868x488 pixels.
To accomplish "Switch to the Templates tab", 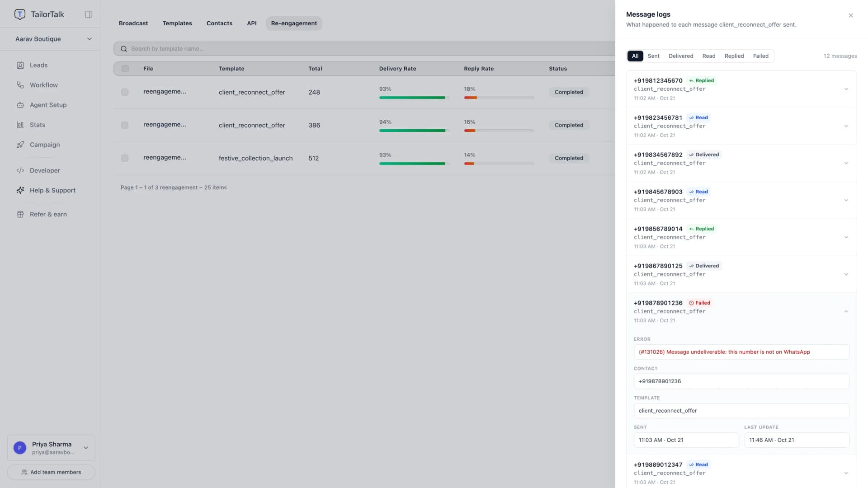I will click(x=177, y=23).
